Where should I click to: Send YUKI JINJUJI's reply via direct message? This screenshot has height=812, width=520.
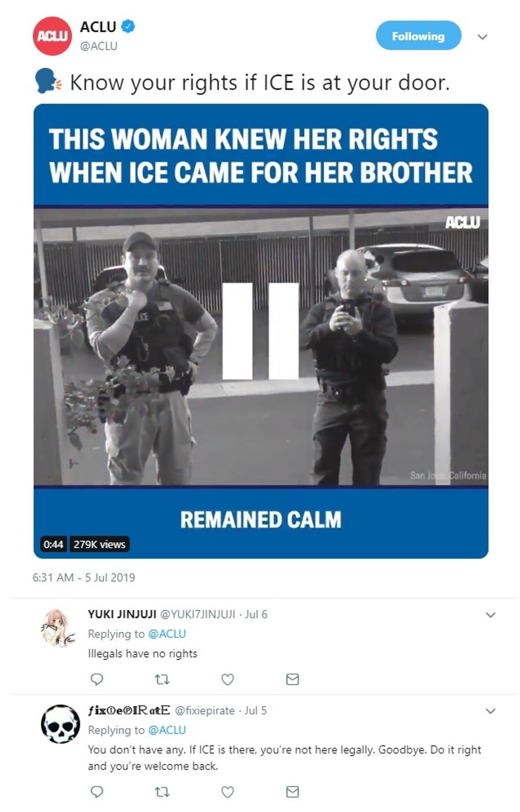click(292, 679)
